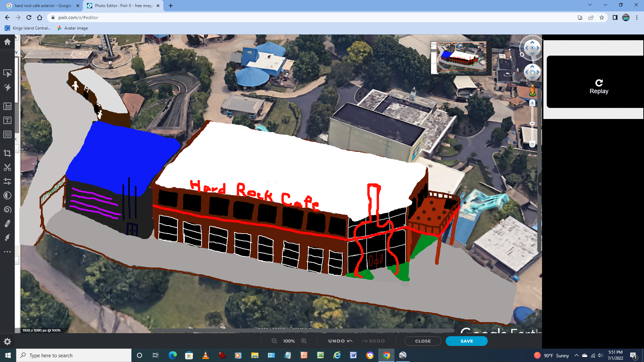Close the hard rock cafe Google tab
644x362 pixels.
point(78,6)
